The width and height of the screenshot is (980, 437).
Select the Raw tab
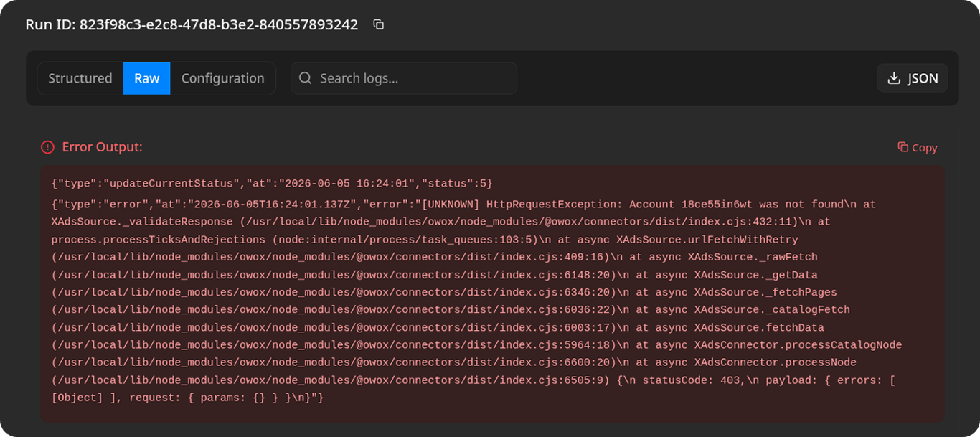[x=146, y=78]
